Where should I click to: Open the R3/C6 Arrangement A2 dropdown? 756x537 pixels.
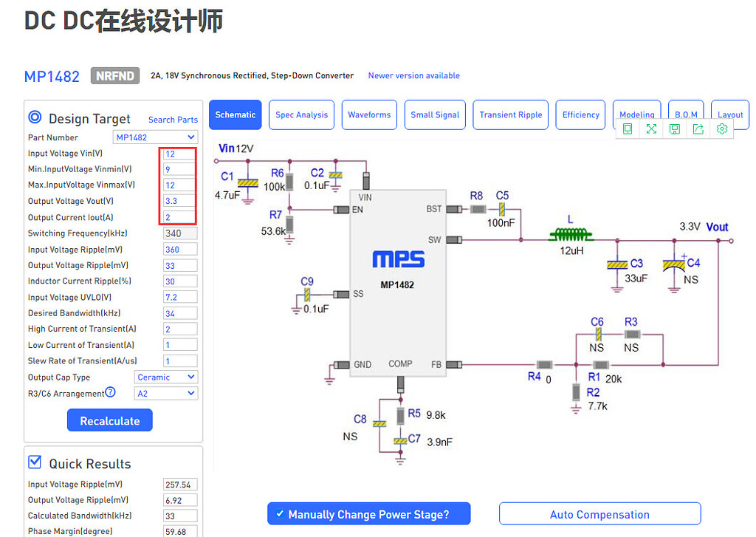(165, 393)
